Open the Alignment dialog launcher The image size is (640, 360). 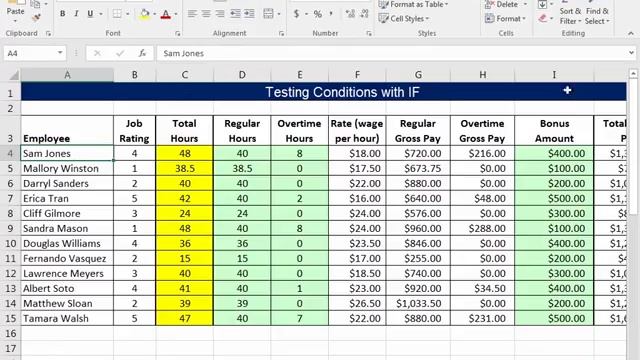281,33
